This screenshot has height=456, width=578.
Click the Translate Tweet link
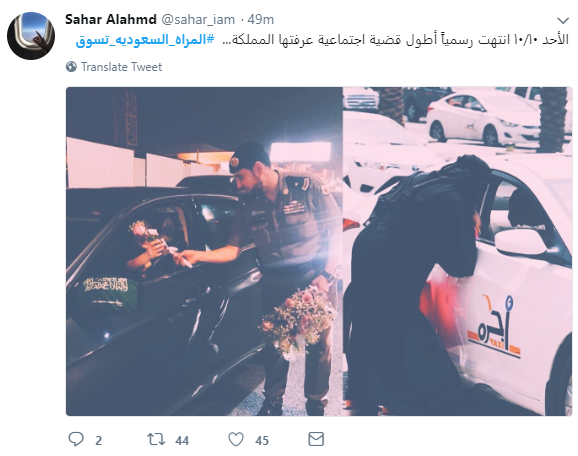(121, 67)
